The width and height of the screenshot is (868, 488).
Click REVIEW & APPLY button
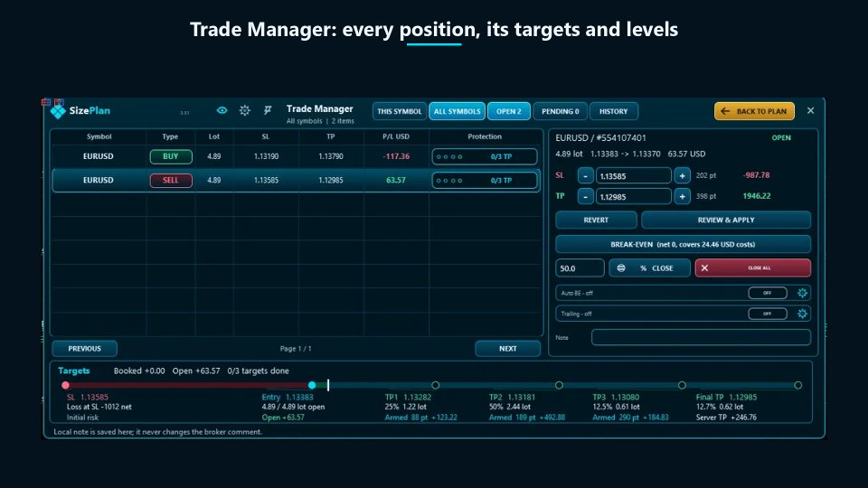[x=726, y=220]
